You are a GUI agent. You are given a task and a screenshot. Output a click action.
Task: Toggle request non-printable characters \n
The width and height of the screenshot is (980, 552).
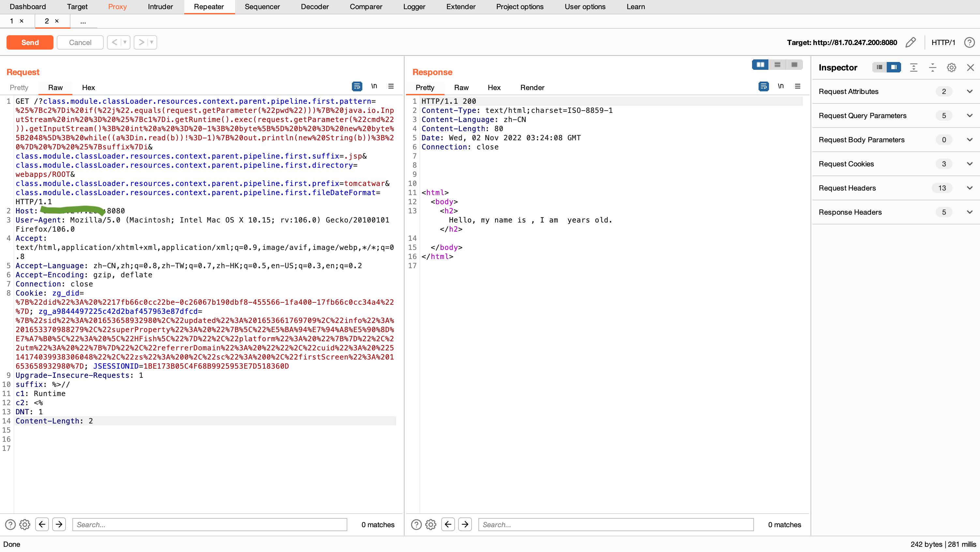[374, 86]
